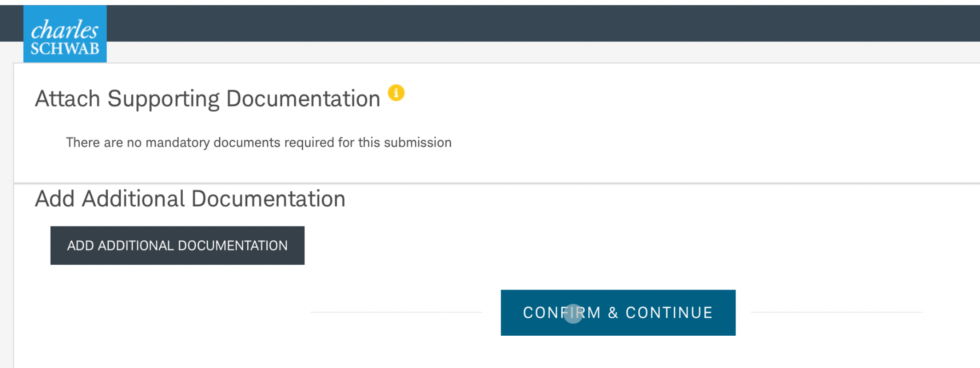
Task: Click the divider line left of Confirm
Action: 396,312
